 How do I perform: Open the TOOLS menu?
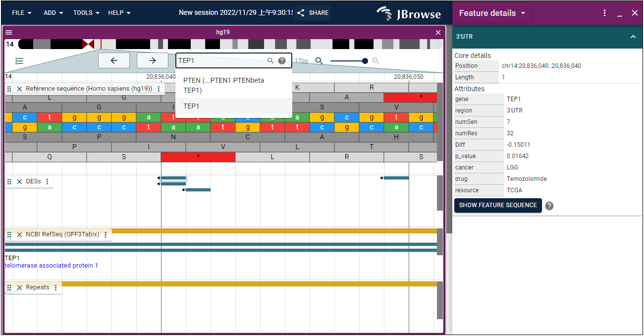86,13
